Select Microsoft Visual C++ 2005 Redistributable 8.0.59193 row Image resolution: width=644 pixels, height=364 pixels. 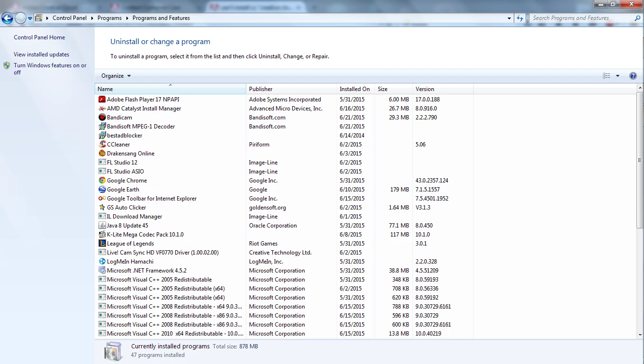[284, 280]
